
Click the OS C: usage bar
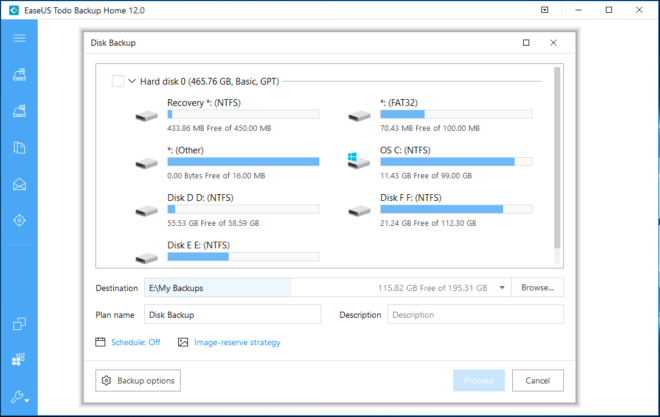click(x=456, y=162)
